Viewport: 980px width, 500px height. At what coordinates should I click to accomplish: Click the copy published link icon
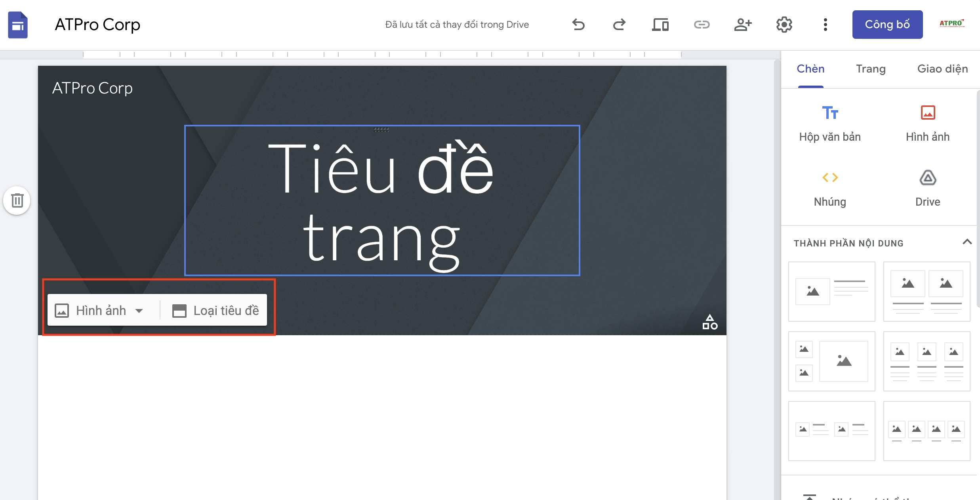(702, 25)
